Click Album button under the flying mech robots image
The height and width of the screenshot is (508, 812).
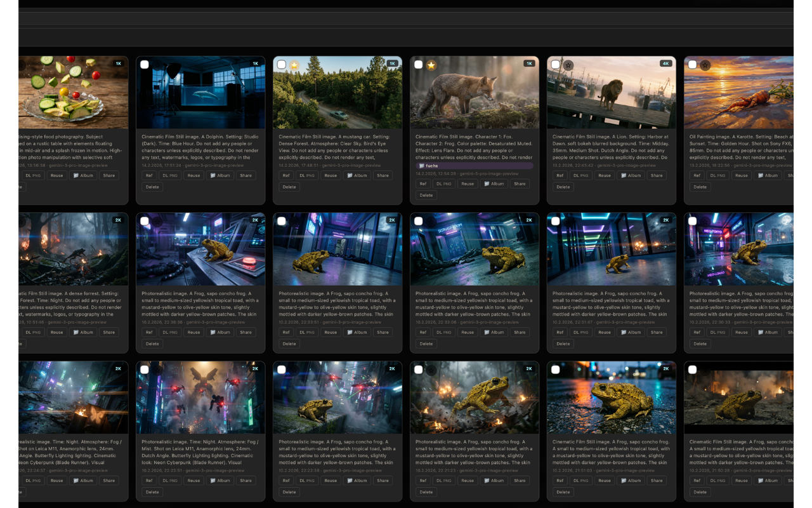coord(220,481)
